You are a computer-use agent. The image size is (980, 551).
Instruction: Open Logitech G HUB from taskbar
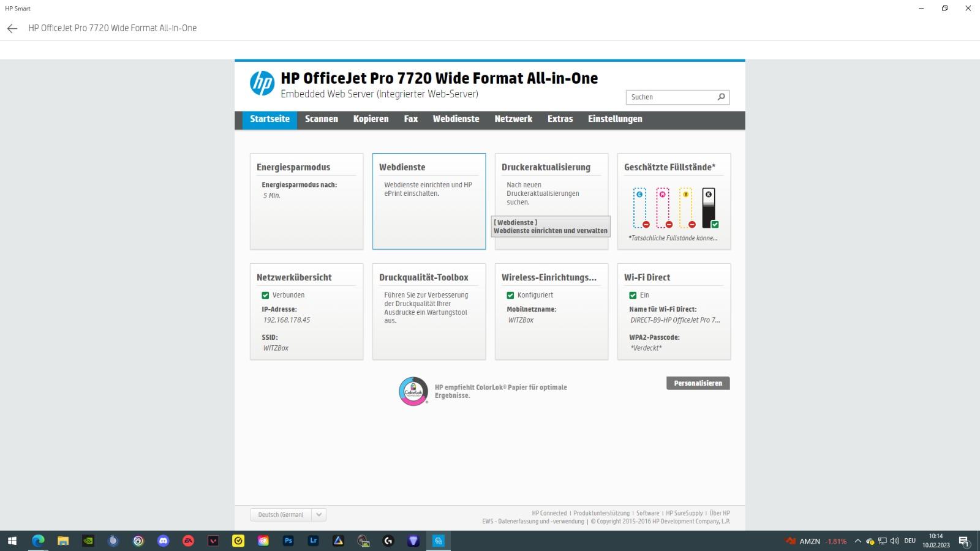tap(388, 541)
